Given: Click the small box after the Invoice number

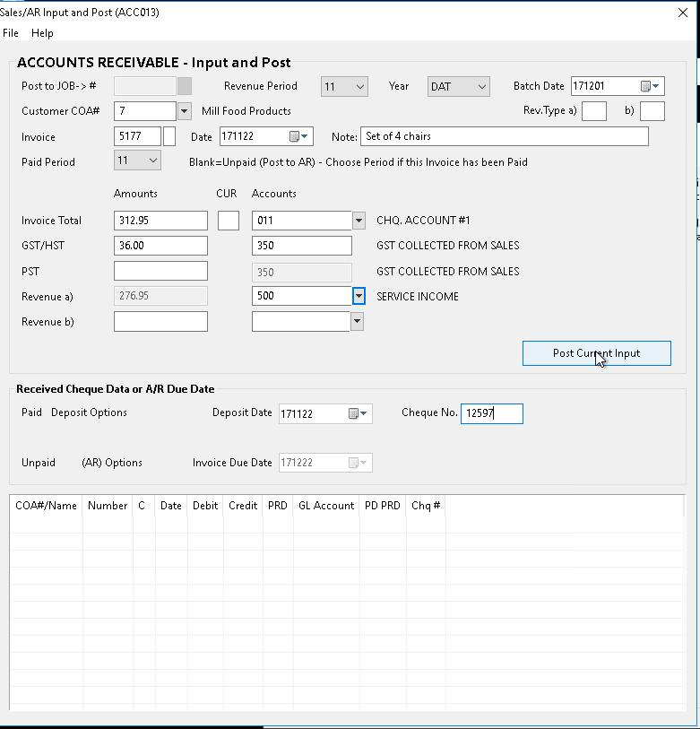Looking at the screenshot, I should pos(169,136).
